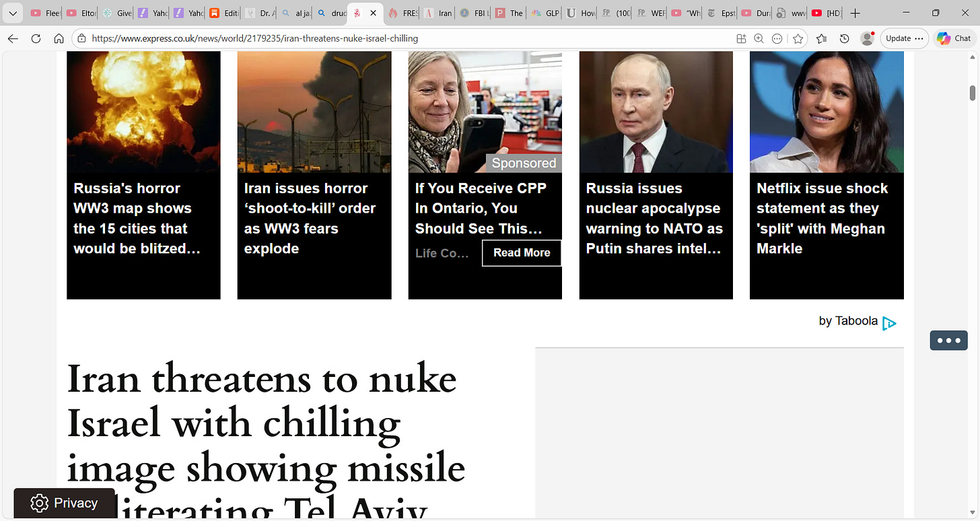Open the mushroom cloud explosion thumbnail
980x521 pixels.
pos(143,112)
